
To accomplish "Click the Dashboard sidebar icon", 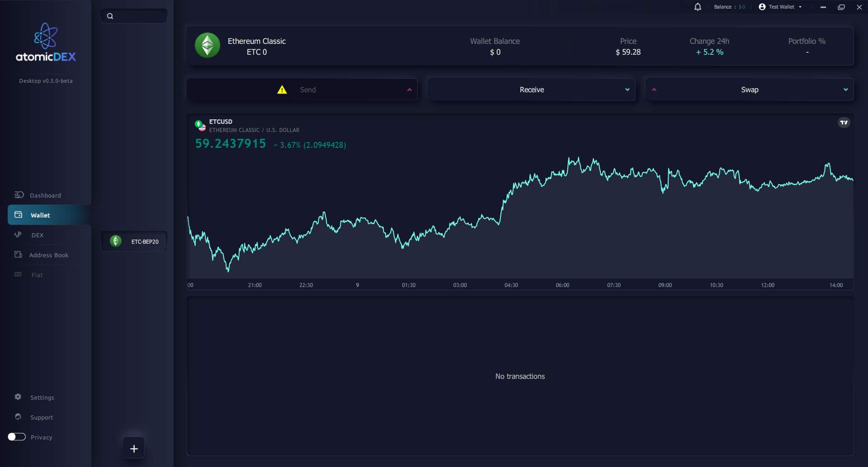I will pyautogui.click(x=19, y=195).
